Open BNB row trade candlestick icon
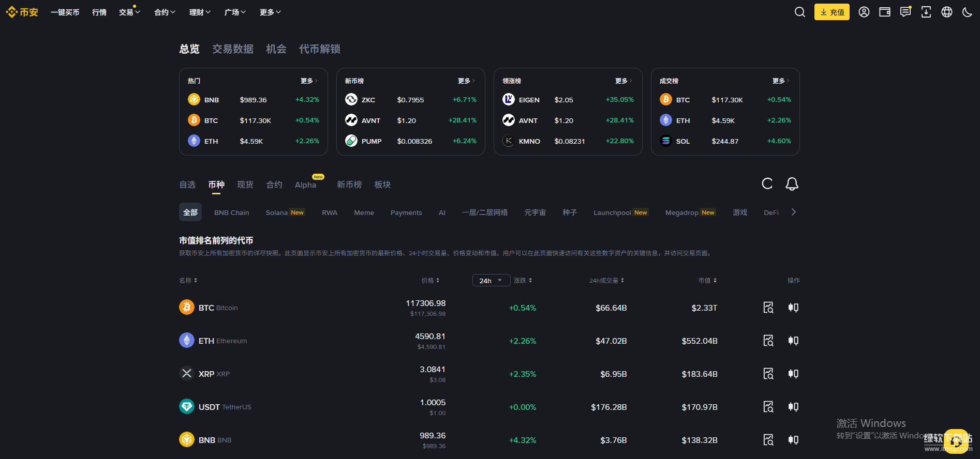 pyautogui.click(x=793, y=440)
